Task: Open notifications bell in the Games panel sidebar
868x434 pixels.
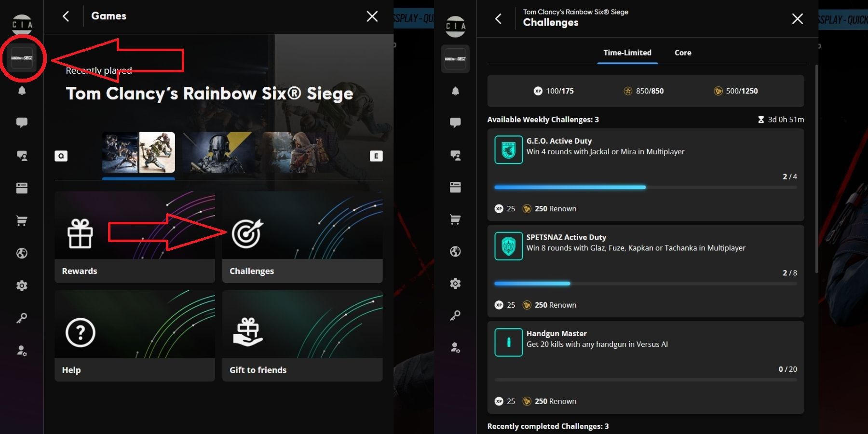Action: click(22, 91)
